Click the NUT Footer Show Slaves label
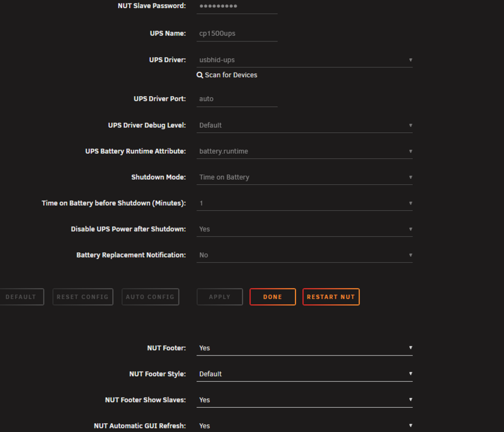The image size is (504, 432). [x=145, y=400]
